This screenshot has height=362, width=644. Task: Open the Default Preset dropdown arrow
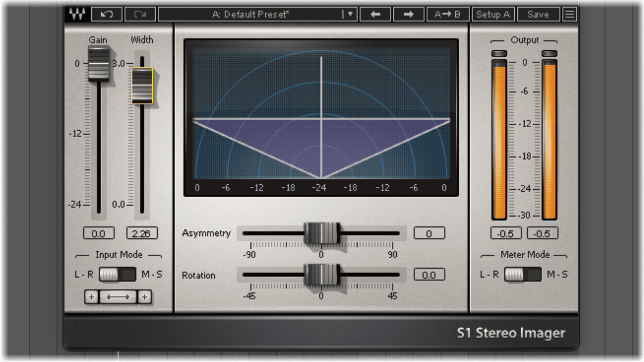click(x=350, y=14)
